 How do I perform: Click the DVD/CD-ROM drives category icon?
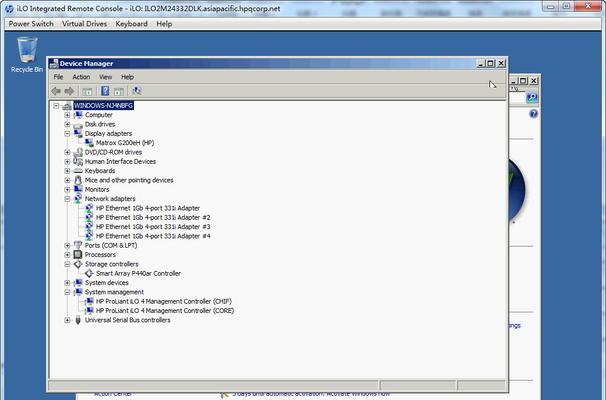click(78, 152)
